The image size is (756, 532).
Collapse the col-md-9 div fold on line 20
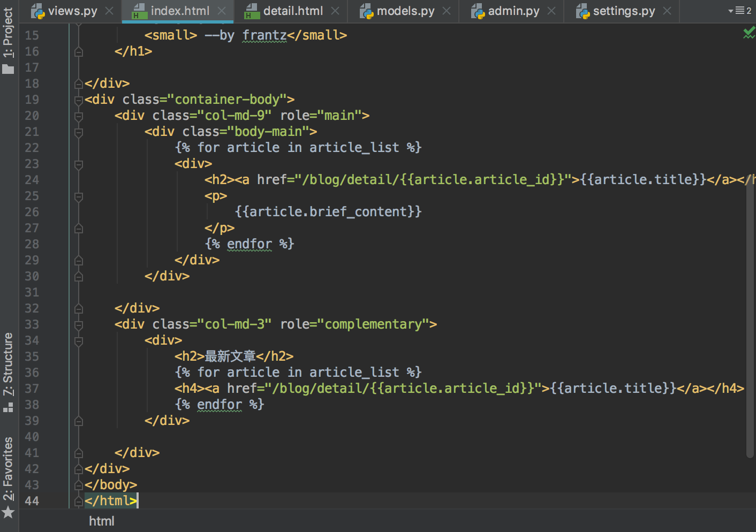79,116
